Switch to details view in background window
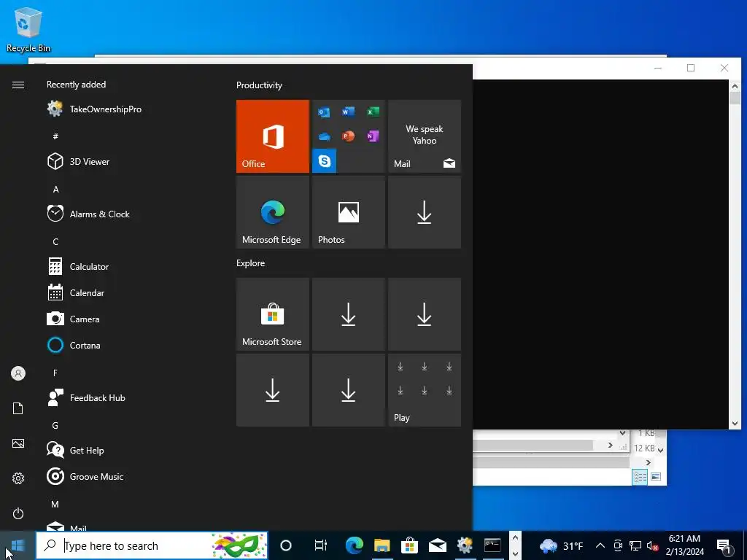Screen dimensions: 747x560 tap(640, 477)
